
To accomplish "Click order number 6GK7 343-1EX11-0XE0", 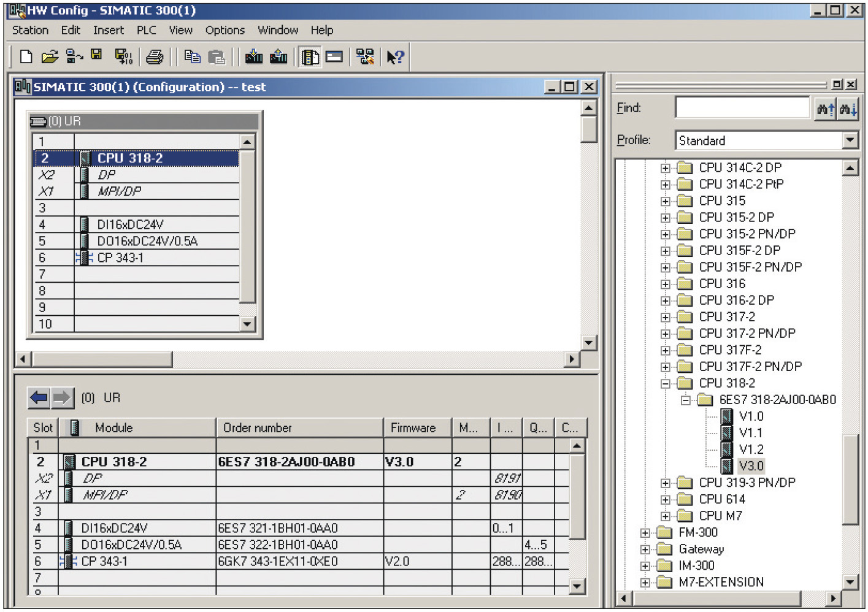I will (278, 561).
